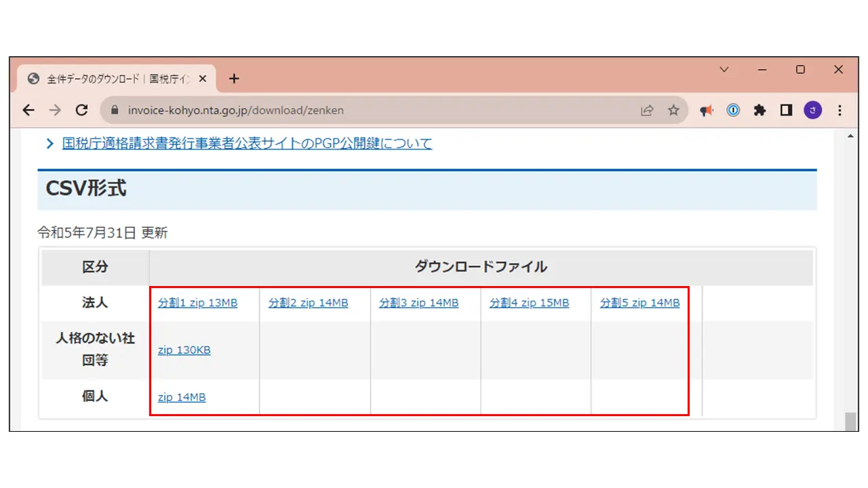Image resolution: width=868 pixels, height=488 pixels.
Task: Open the Chrome three-dot menu
Action: tap(840, 110)
